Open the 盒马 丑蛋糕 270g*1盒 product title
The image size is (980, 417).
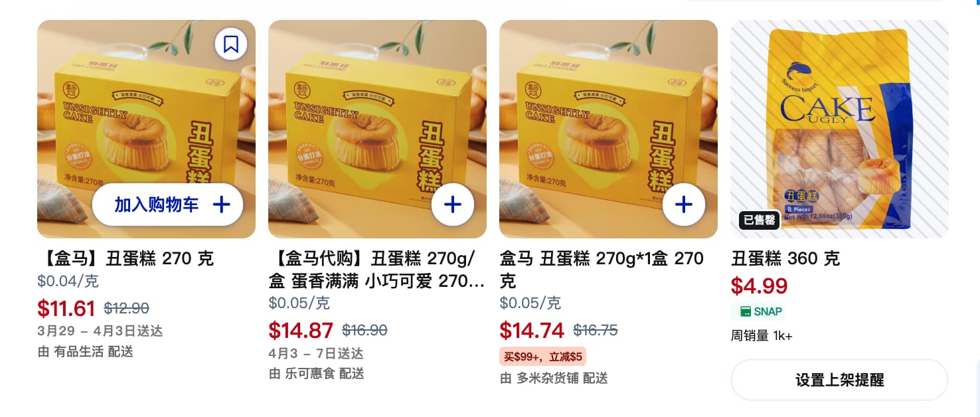tap(602, 270)
